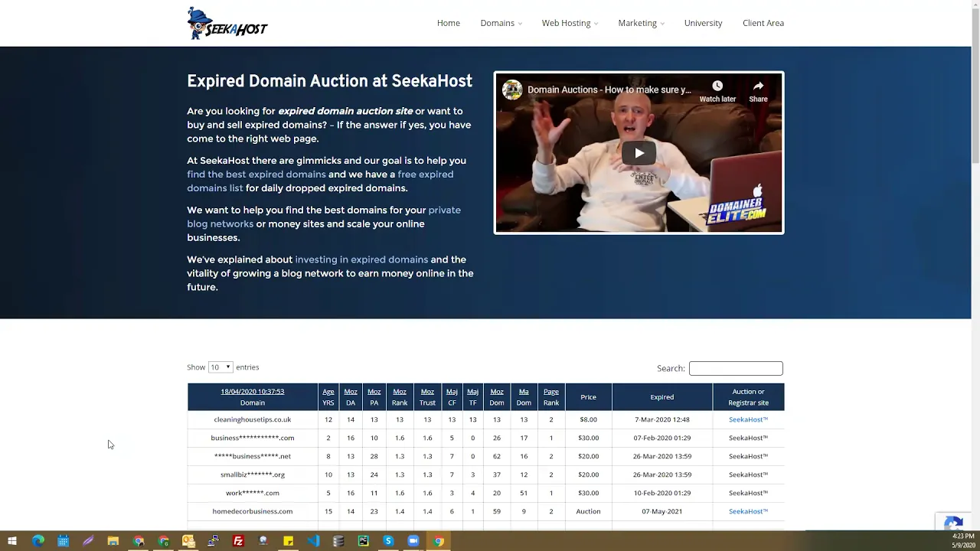
Task: Sort by Moz Dom column
Action: [497, 396]
